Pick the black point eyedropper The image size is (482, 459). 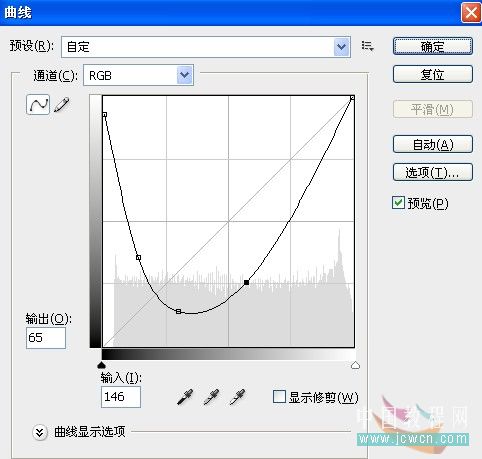tap(185, 397)
